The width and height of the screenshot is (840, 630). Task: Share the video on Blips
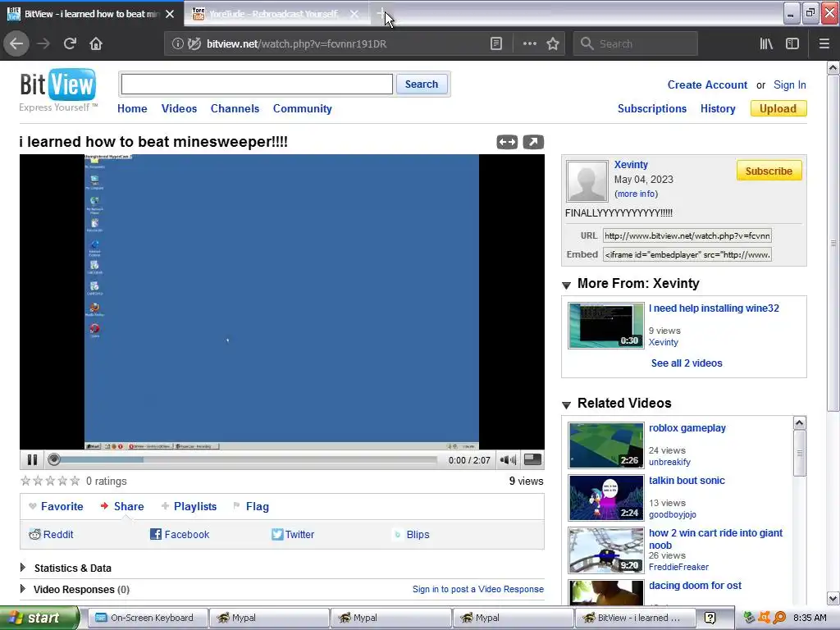click(x=411, y=534)
